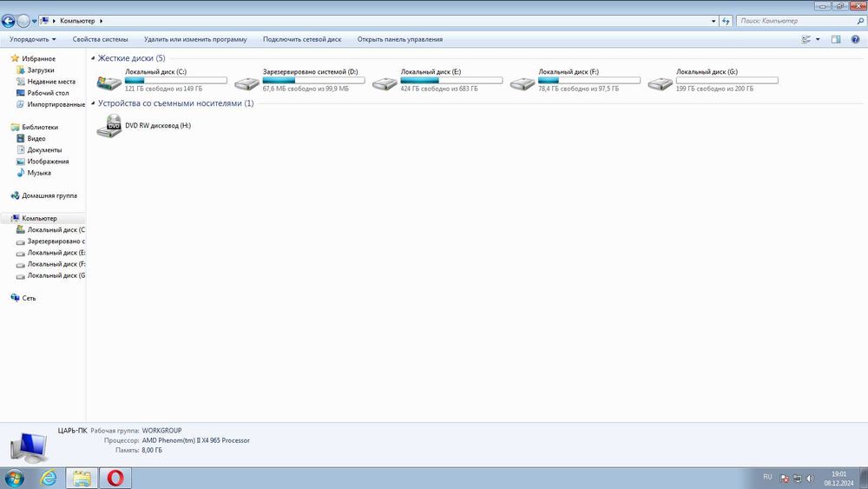Click the RU language indicator

coord(767,477)
